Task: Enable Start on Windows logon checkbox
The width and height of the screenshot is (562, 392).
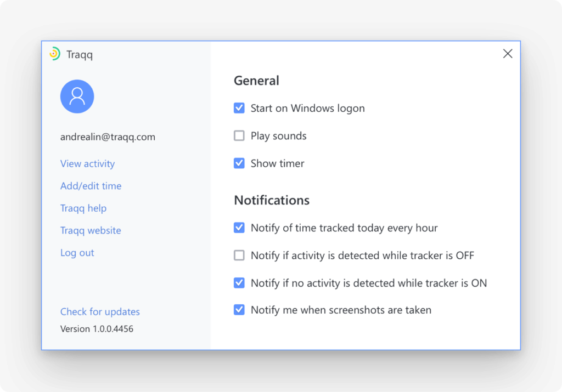Action: point(239,108)
